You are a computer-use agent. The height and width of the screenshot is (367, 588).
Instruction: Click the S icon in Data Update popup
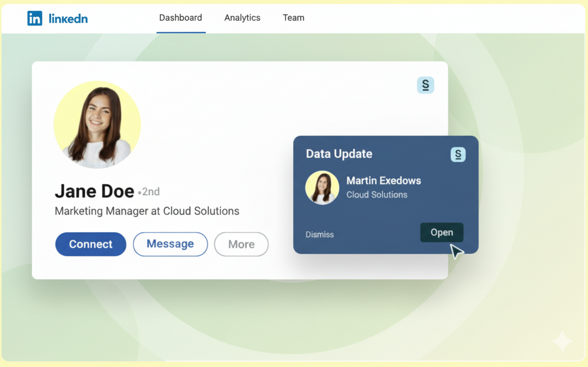click(458, 154)
